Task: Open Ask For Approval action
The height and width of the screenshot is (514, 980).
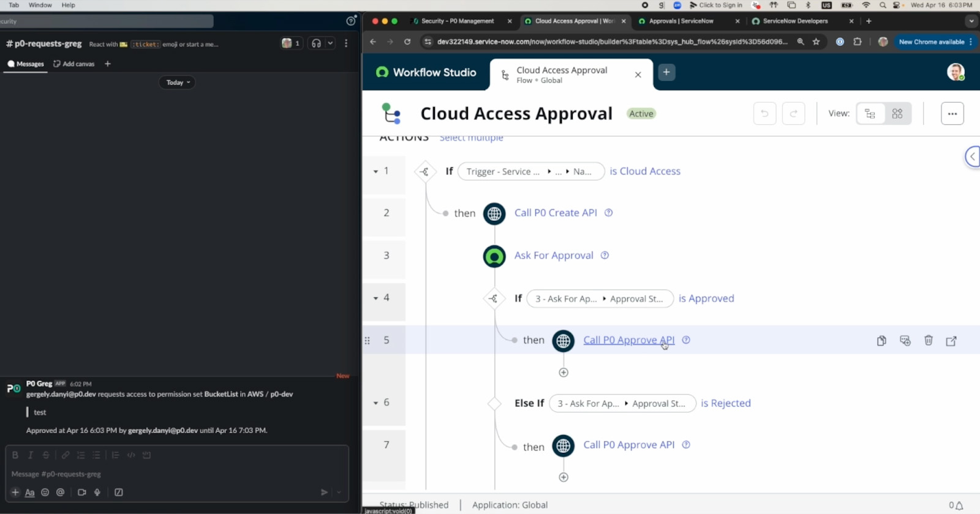Action: tap(554, 256)
